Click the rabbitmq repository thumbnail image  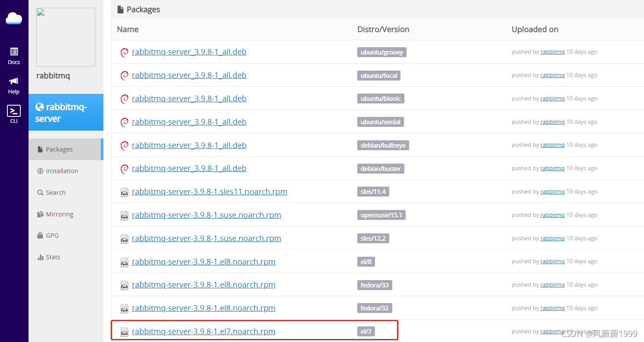[x=65, y=37]
